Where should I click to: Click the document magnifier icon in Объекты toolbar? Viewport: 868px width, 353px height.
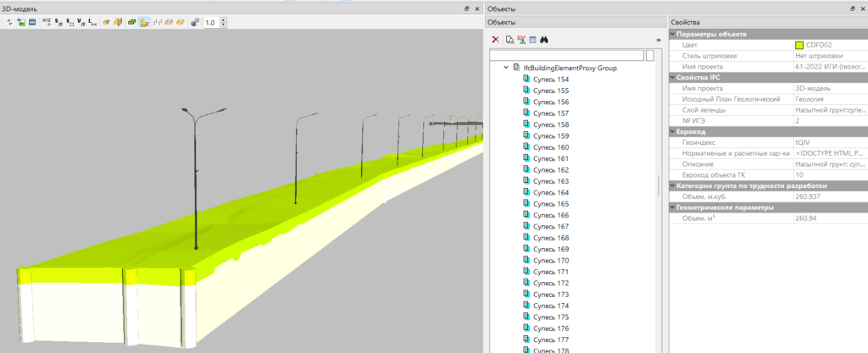click(509, 40)
